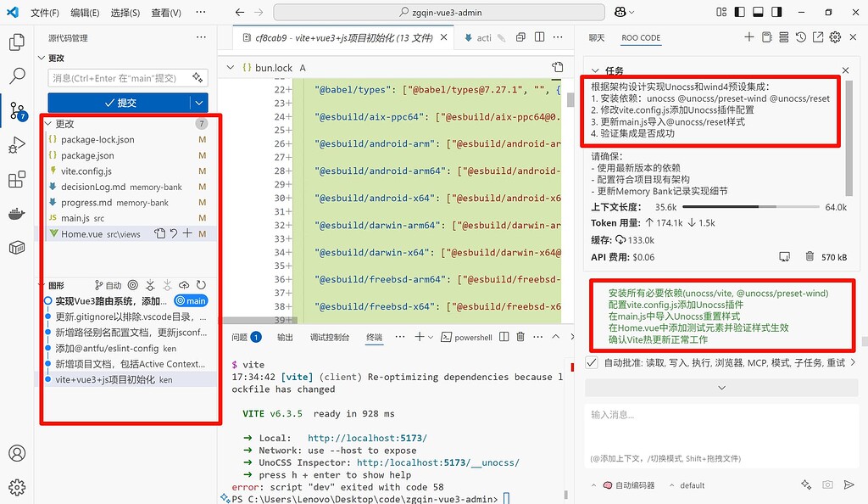Viewport: 868px width, 504px height.
Task: Open the Docker whale view
Action: coord(17,214)
